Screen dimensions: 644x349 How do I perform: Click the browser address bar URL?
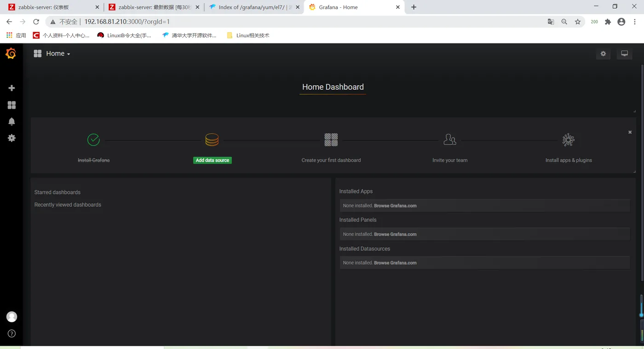[x=127, y=22]
